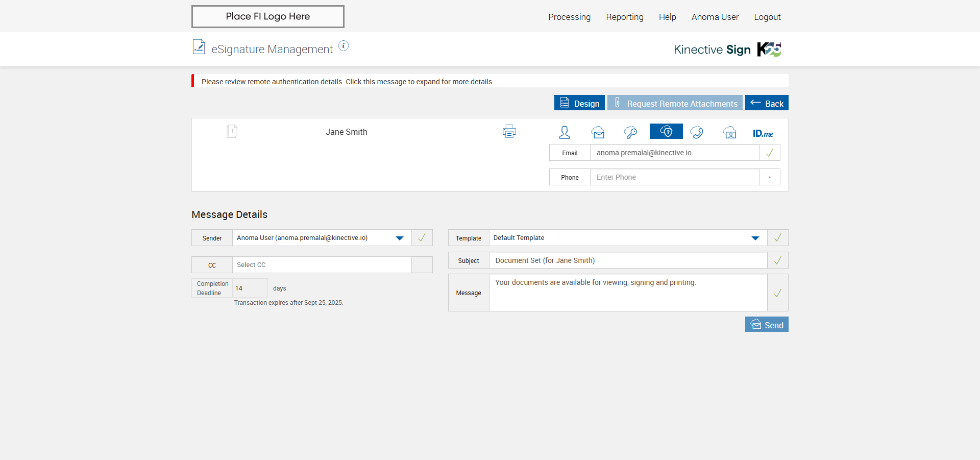Click the Design button
Screen dimensions: 980x460
[579, 103]
